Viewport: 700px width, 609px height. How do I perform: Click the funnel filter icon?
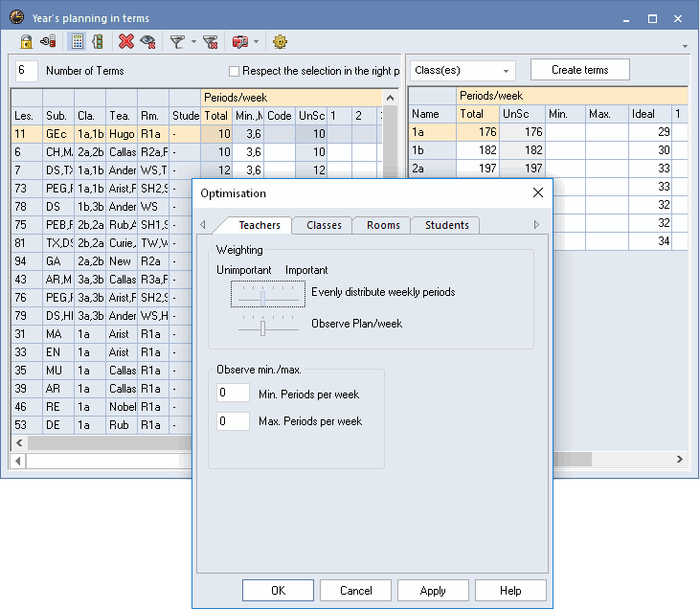click(x=177, y=42)
